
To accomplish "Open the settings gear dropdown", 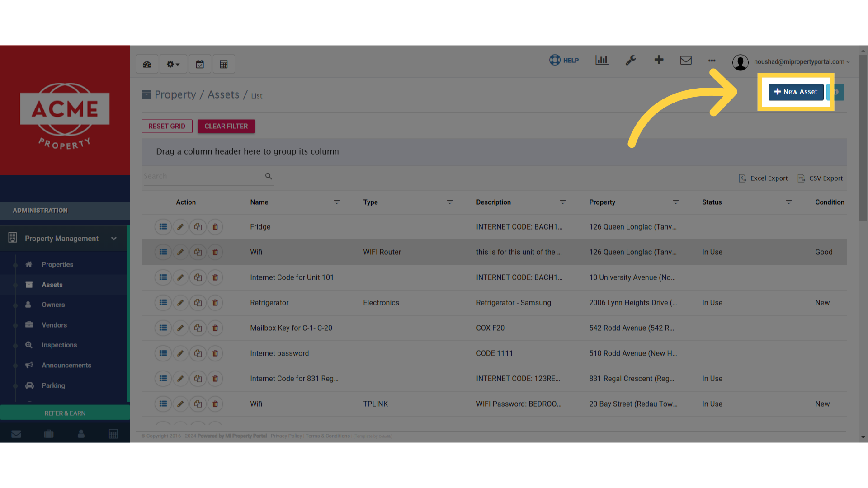I will coord(173,64).
